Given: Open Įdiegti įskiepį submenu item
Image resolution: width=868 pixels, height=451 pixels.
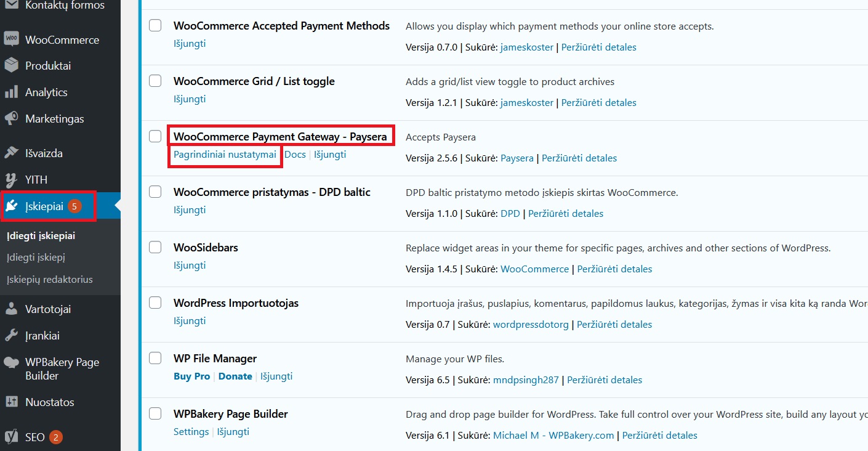Looking at the screenshot, I should pyautogui.click(x=36, y=257).
